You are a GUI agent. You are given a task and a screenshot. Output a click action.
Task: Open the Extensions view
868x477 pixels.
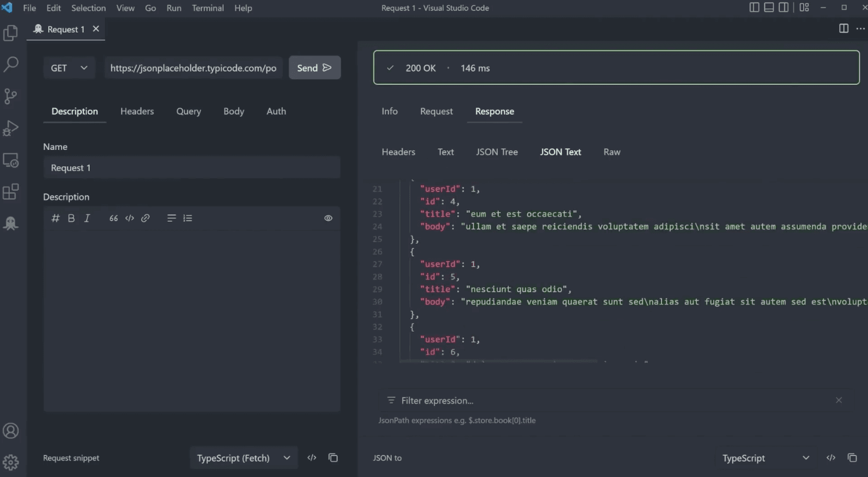[x=10, y=192]
